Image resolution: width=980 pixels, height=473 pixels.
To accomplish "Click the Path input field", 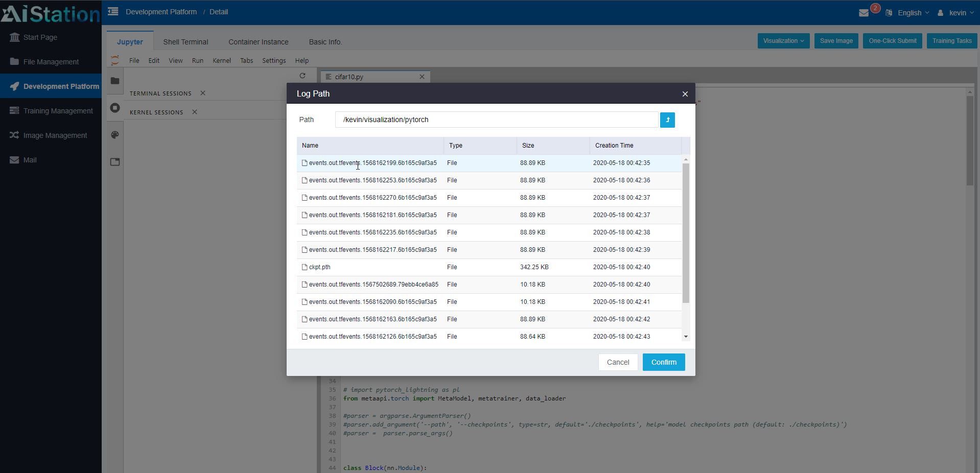I will tap(496, 120).
